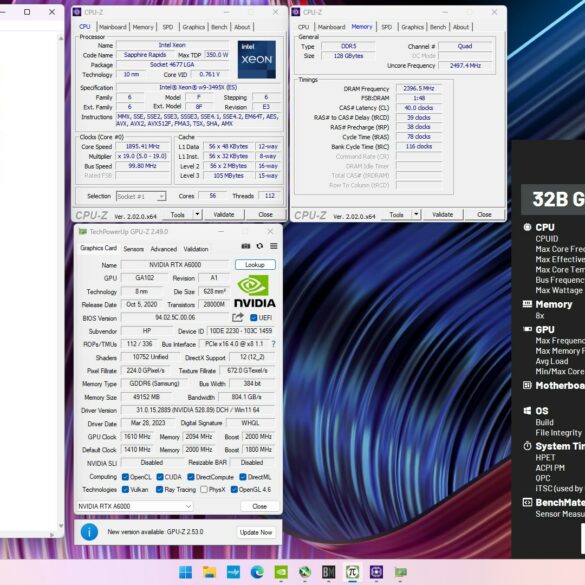Click GPU-Z screenshot camera icon
The height and width of the screenshot is (585, 585).
coord(245,246)
